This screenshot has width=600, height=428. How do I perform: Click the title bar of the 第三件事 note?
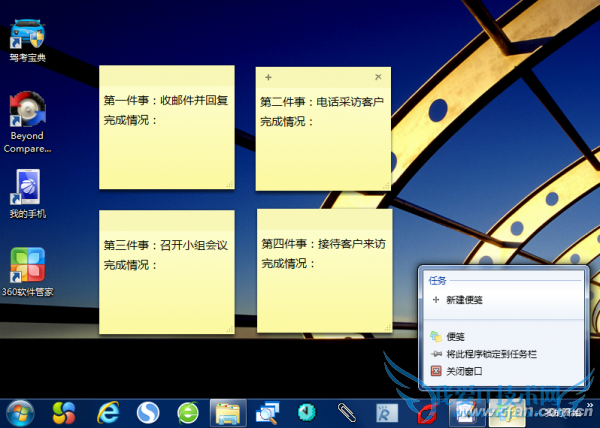coord(167,220)
